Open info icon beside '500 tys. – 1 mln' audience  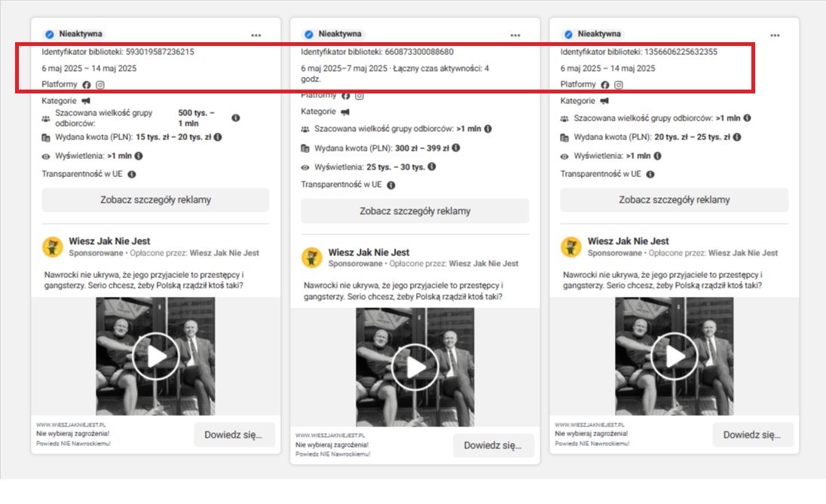click(x=235, y=118)
